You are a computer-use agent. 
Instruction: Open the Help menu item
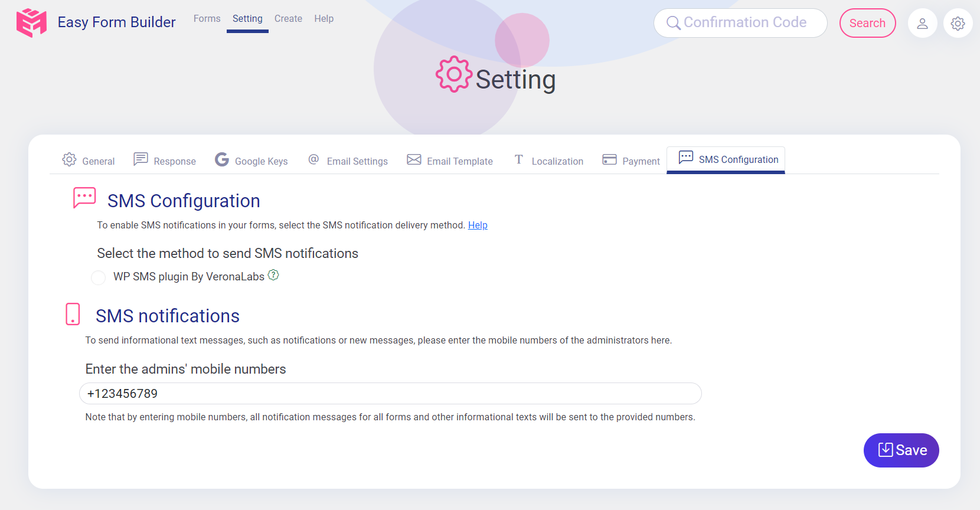[x=324, y=19]
